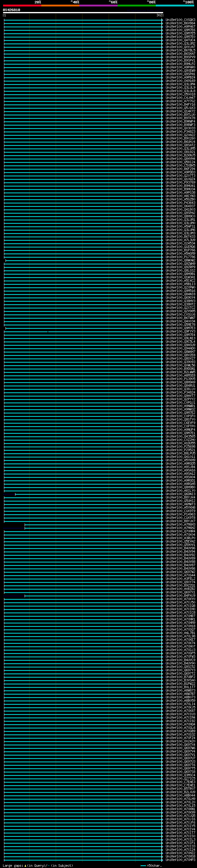Select label UniRef100_Q40034

(x=180, y=321)
